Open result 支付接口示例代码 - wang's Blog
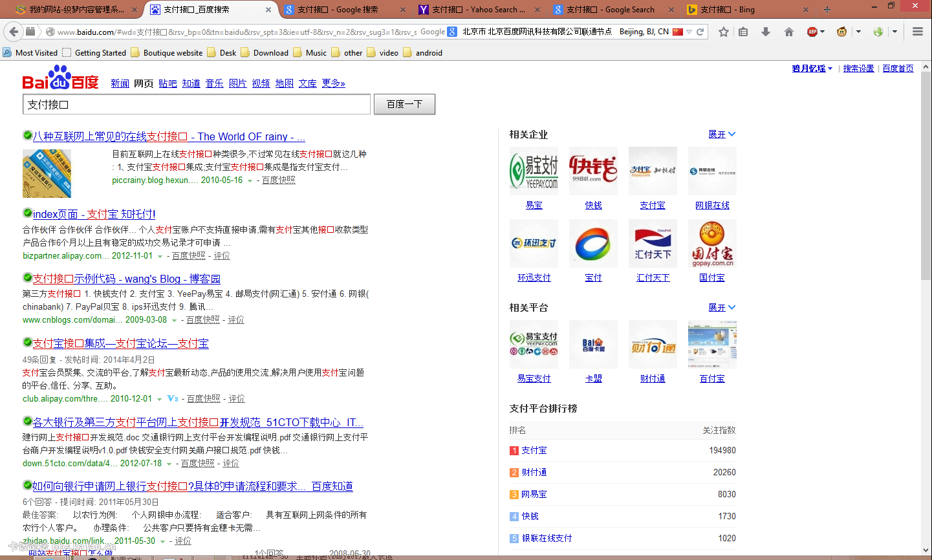 [127, 279]
